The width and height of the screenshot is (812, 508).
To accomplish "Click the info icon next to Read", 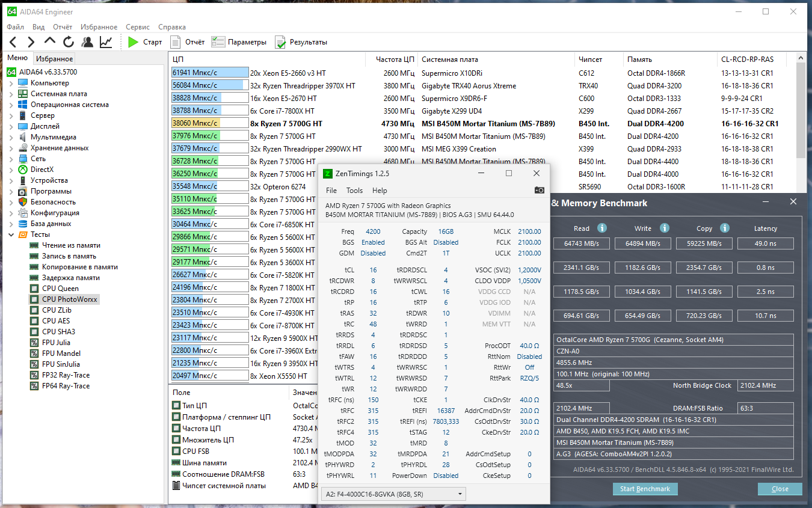I will pyautogui.click(x=602, y=228).
